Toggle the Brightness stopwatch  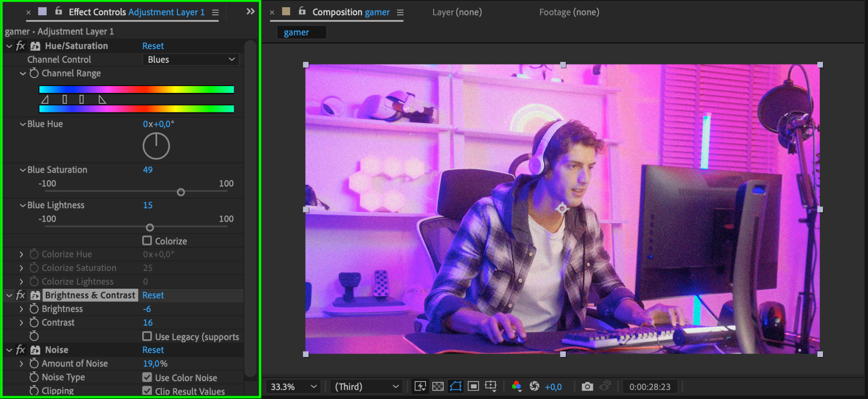(34, 309)
